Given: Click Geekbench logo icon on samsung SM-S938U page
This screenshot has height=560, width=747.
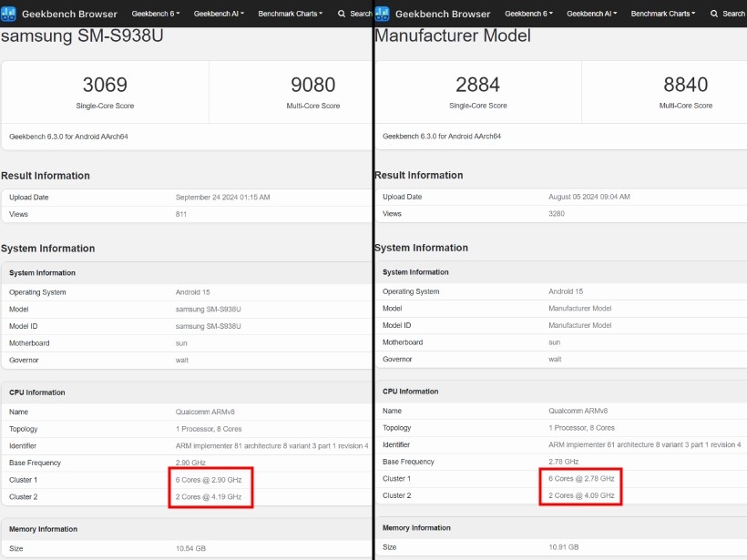Looking at the screenshot, I should 9,14.
